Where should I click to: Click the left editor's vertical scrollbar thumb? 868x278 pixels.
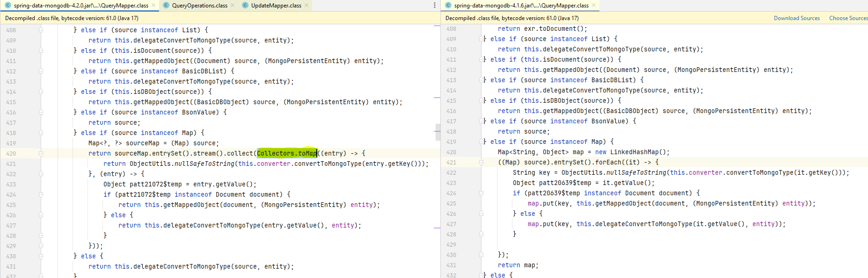[x=438, y=132]
